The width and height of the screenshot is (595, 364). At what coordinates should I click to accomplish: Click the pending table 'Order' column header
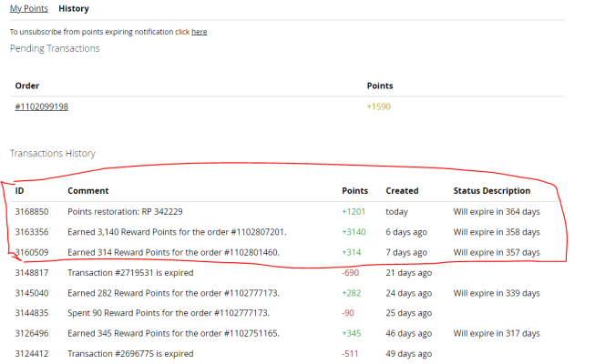tap(27, 86)
